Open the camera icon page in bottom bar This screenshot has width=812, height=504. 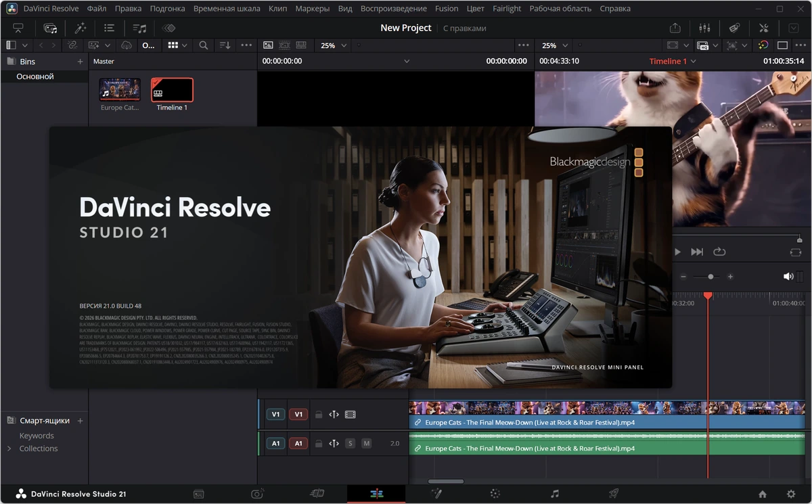(257, 494)
